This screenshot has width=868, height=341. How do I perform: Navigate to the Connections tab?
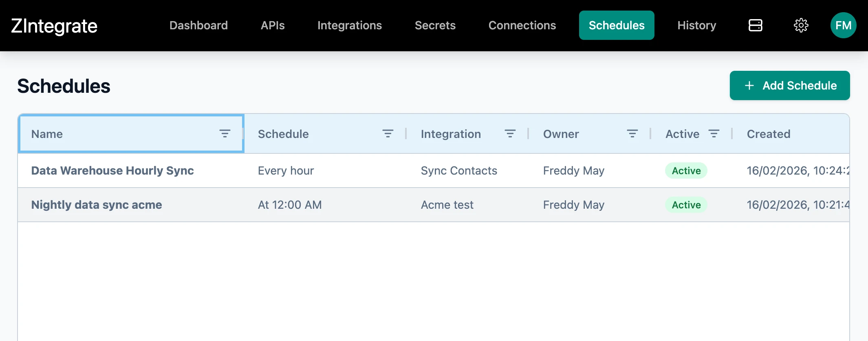(x=522, y=25)
